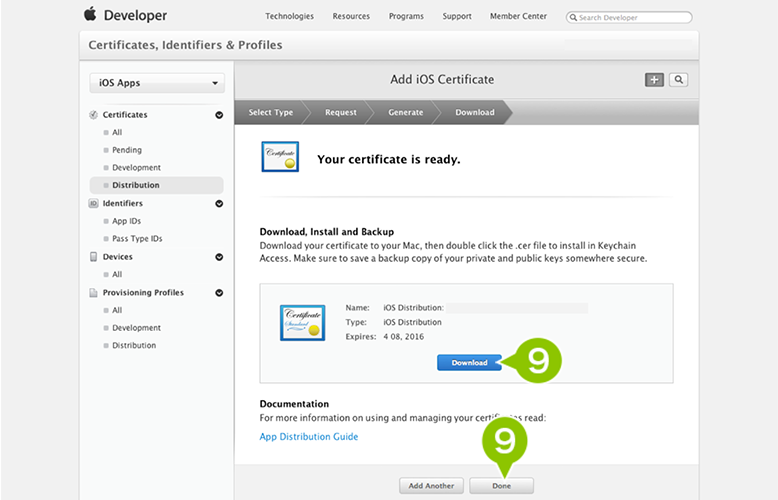Click the Identifiers ID icon

pyautogui.click(x=93, y=203)
